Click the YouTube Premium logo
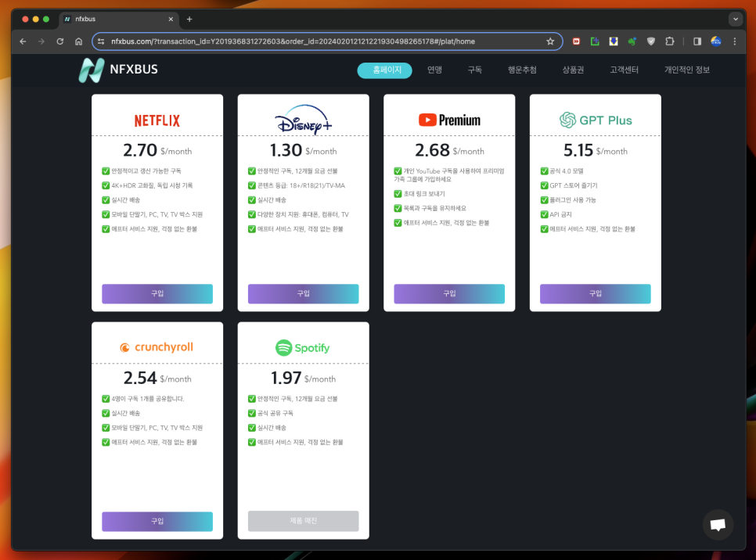Screen dimensions: 756x560 tap(449, 120)
